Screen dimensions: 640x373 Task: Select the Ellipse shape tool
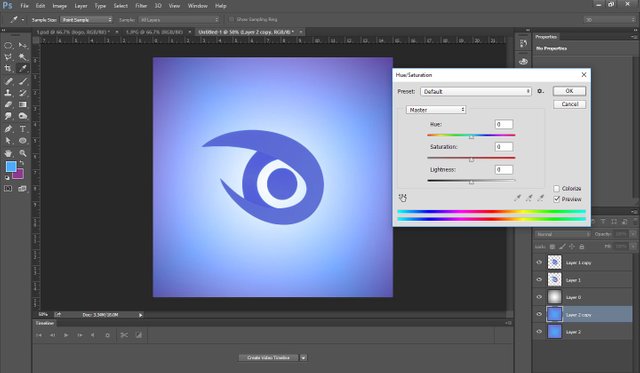click(23, 141)
